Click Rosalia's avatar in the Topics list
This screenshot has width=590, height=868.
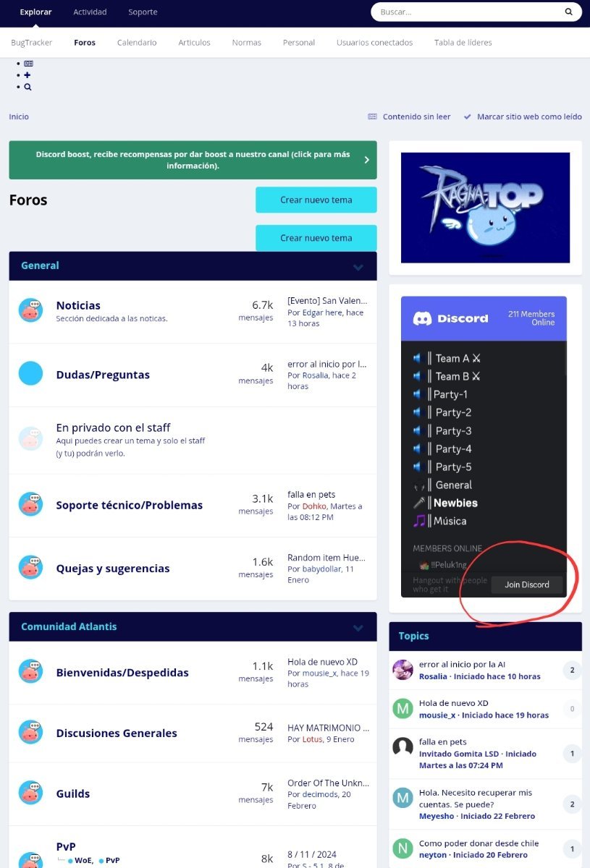click(x=403, y=670)
